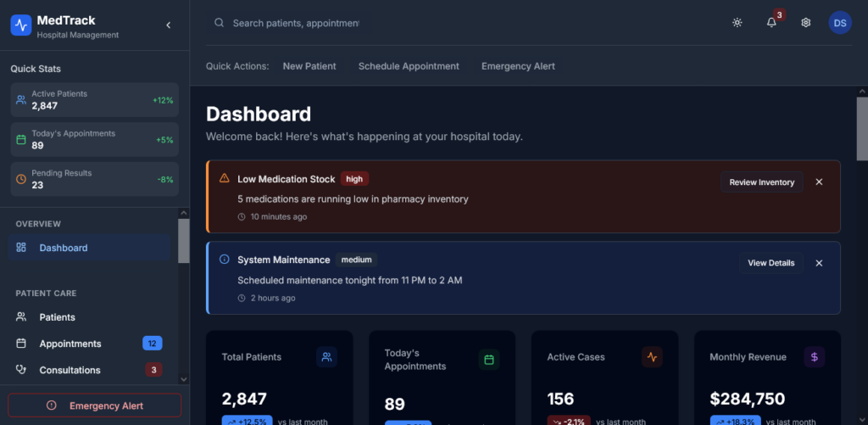Toggle light/dark theme with sun icon
868x425 pixels.
tap(737, 23)
